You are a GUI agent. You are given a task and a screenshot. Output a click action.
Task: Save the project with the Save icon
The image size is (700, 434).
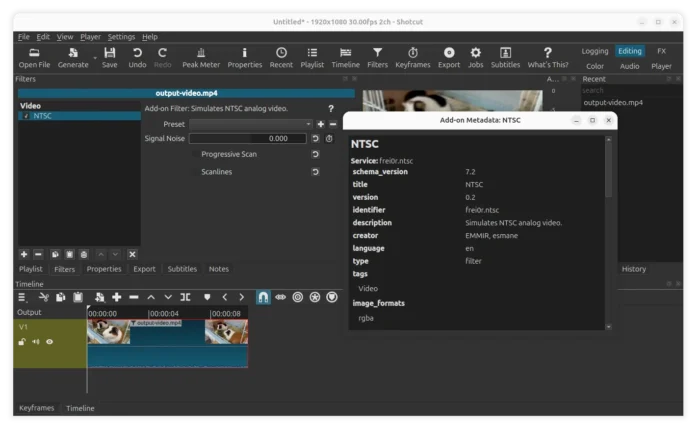pos(109,58)
